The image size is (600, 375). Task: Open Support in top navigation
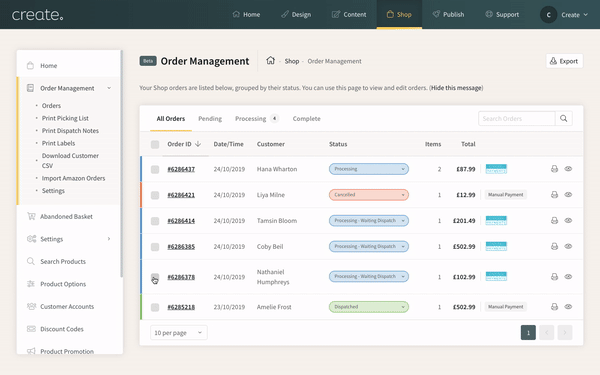click(x=502, y=15)
